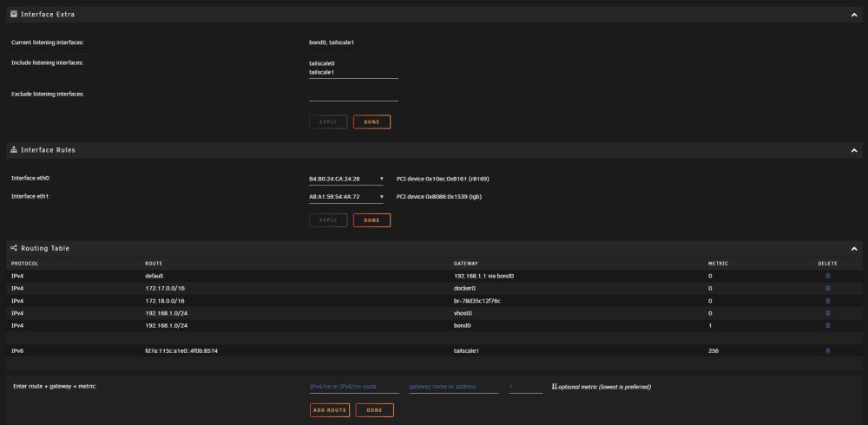Select the 256 metric value
The height and width of the screenshot is (425, 868).
point(713,351)
